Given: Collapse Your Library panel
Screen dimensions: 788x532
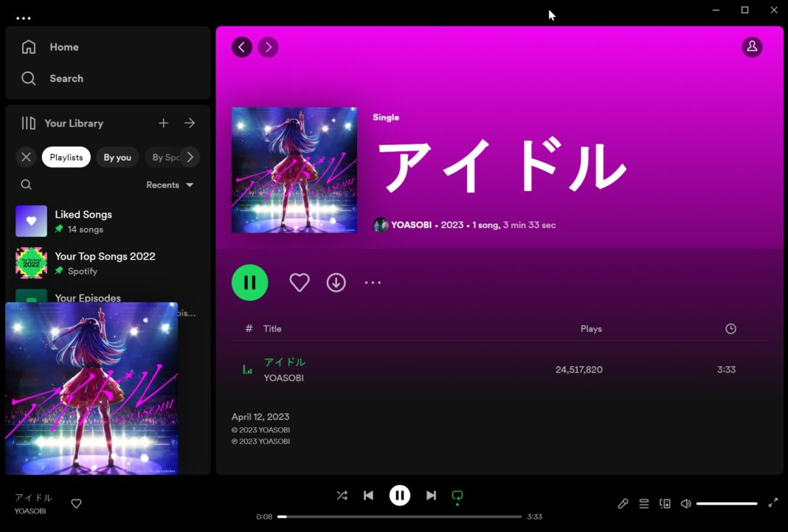Looking at the screenshot, I should pos(62,123).
